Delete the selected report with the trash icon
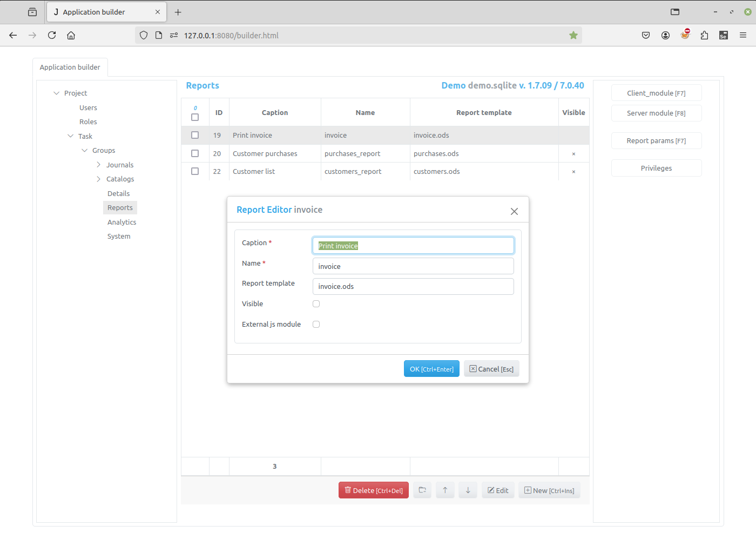Viewport: 756px width, 533px height. coord(373,490)
